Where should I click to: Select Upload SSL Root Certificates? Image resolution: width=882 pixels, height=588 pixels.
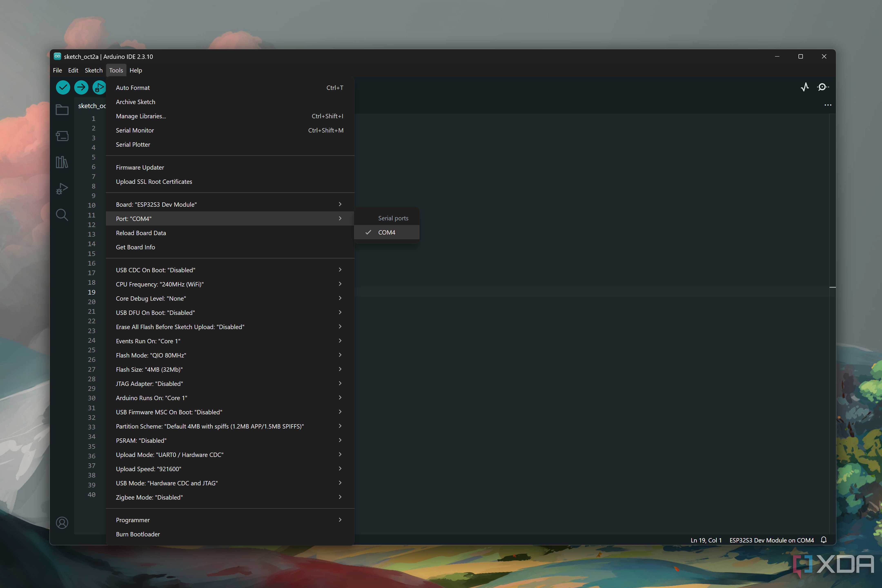point(230,182)
